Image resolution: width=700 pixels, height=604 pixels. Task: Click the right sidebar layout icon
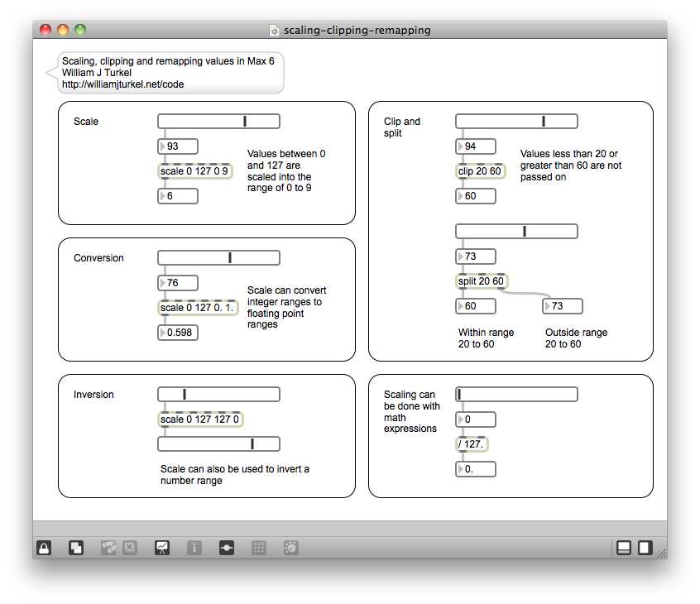(645, 547)
